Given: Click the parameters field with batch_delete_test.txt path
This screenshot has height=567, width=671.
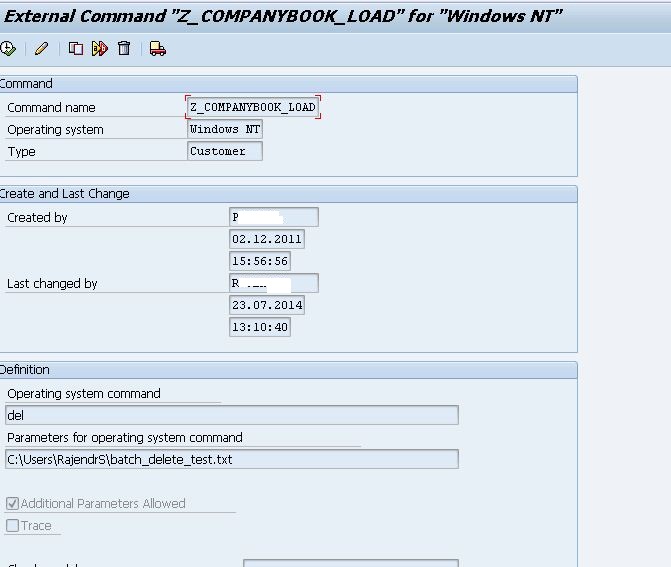Looking at the screenshot, I should click(x=231, y=459).
